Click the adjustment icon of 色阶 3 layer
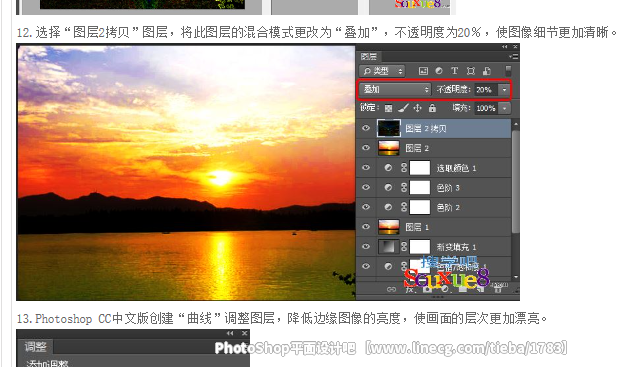 pos(388,187)
